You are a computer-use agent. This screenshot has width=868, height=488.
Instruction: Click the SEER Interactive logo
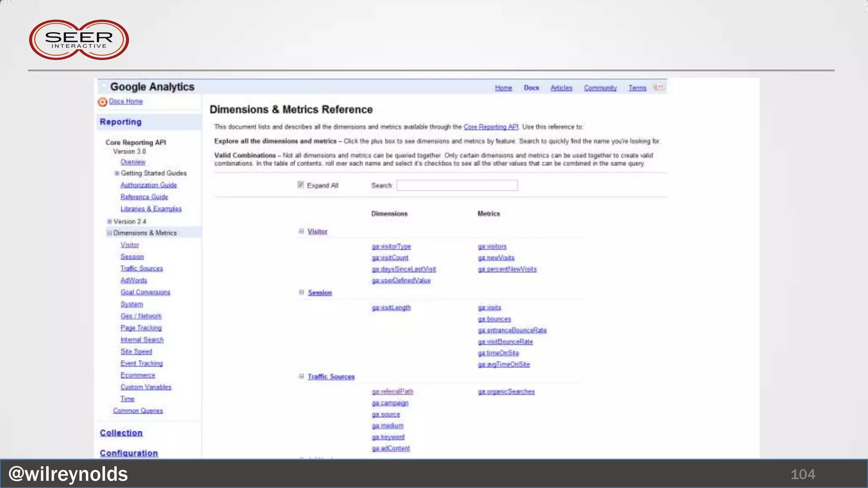(79, 40)
